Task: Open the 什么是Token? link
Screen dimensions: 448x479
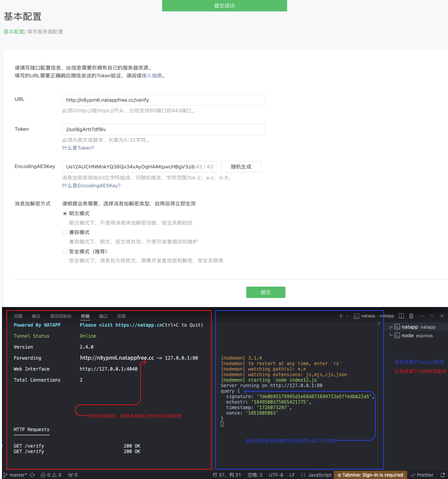Action: coord(78,148)
